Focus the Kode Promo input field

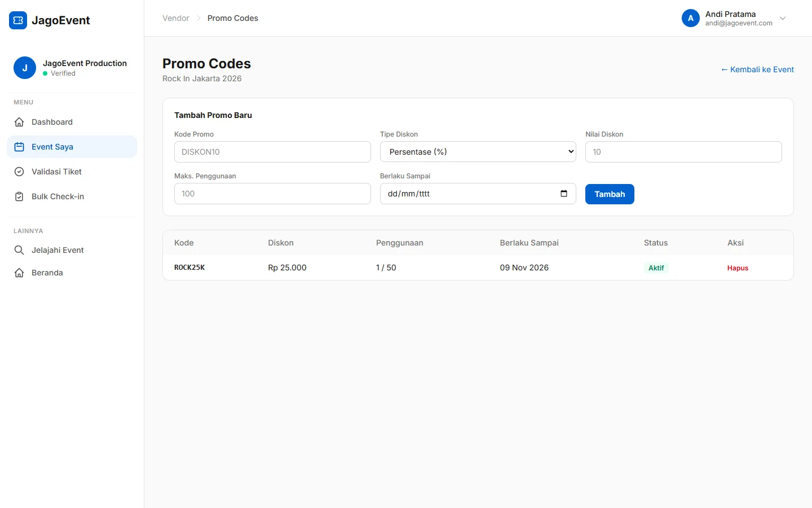coord(272,152)
